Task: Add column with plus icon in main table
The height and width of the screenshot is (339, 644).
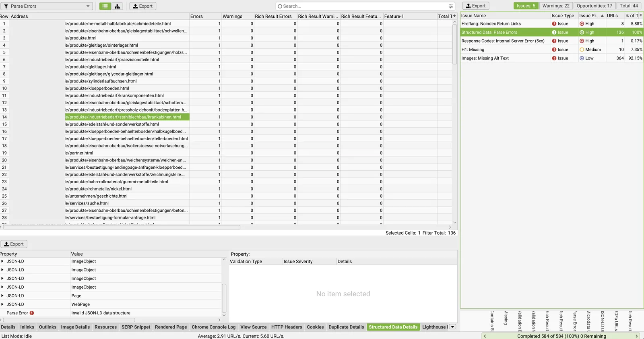Action: [x=454, y=16]
